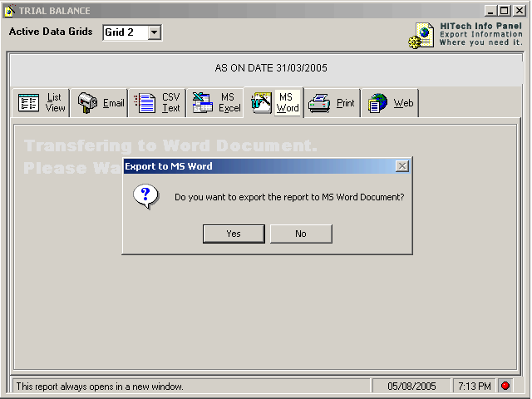Open the Web globe icon
This screenshot has height=399, width=532.
coord(377,103)
